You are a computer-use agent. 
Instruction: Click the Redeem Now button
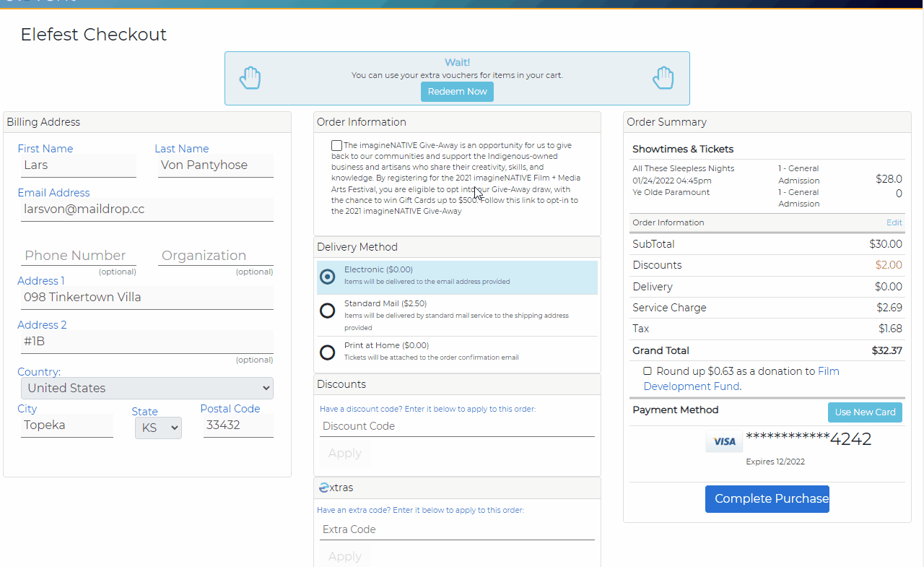pos(457,92)
